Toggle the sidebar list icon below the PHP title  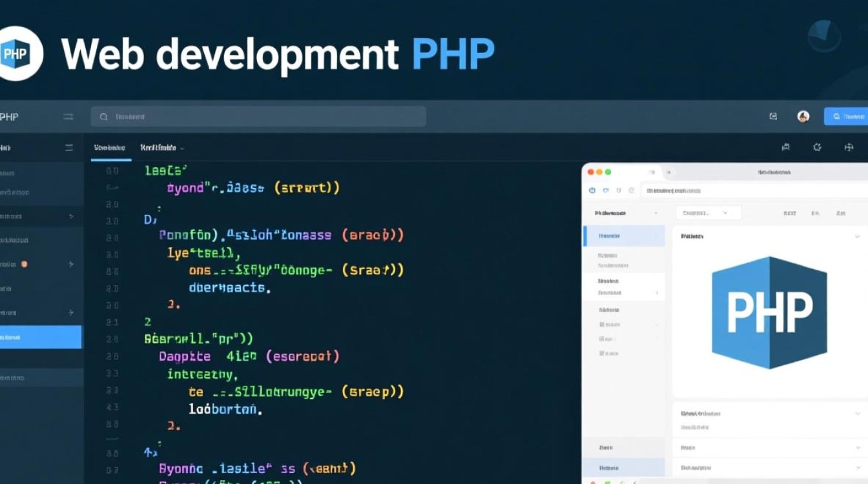tap(68, 148)
